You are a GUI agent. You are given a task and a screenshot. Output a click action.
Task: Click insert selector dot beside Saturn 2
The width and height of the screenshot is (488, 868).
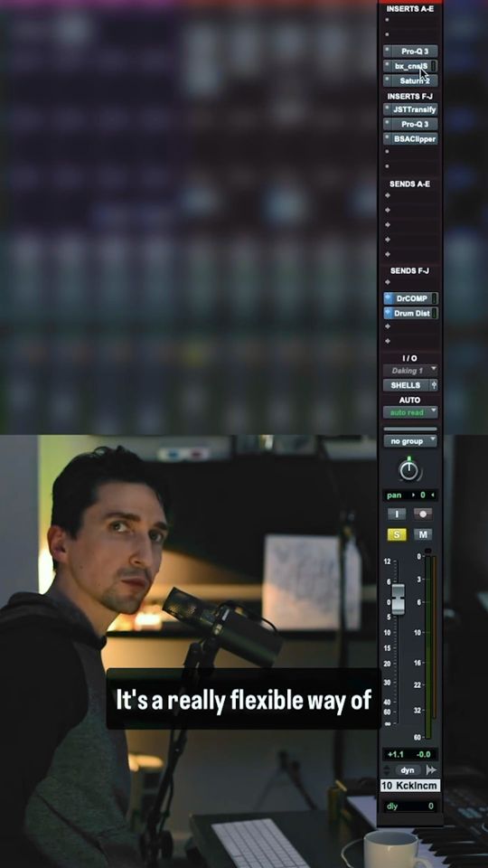click(x=388, y=80)
